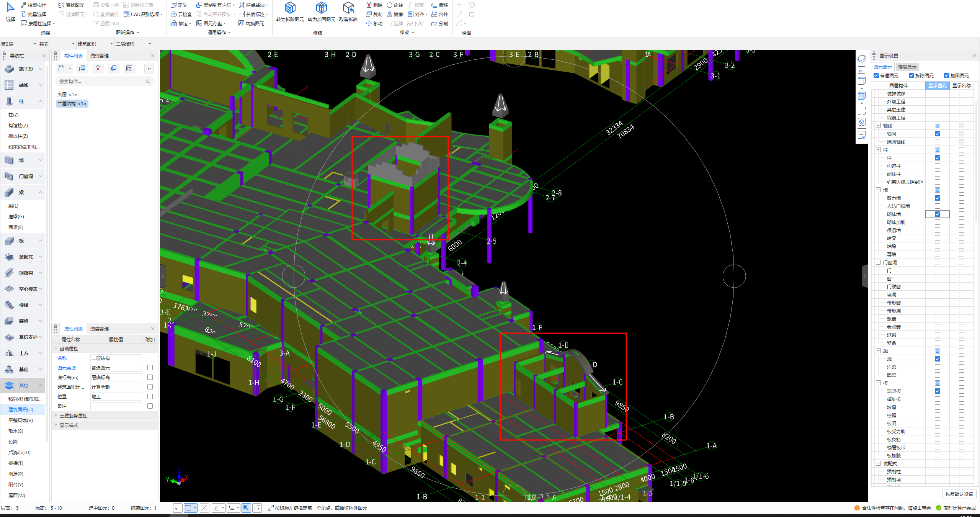Click the 底标高(m) value field
Screen dimensions: 980x517
point(116,377)
